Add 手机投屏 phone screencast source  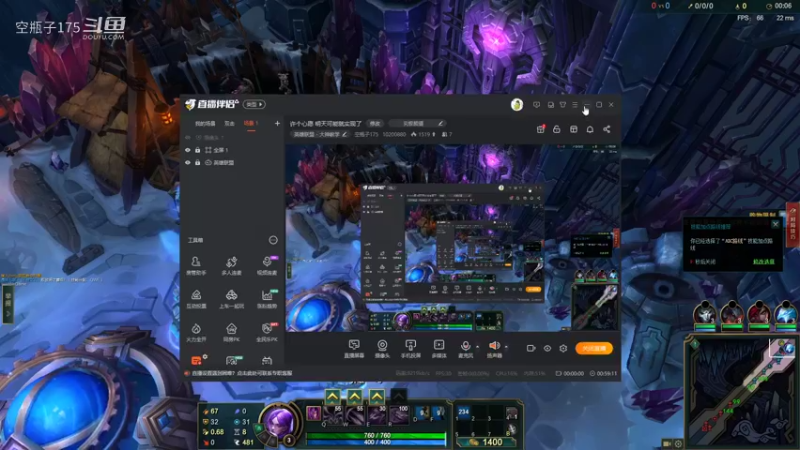coord(410,349)
